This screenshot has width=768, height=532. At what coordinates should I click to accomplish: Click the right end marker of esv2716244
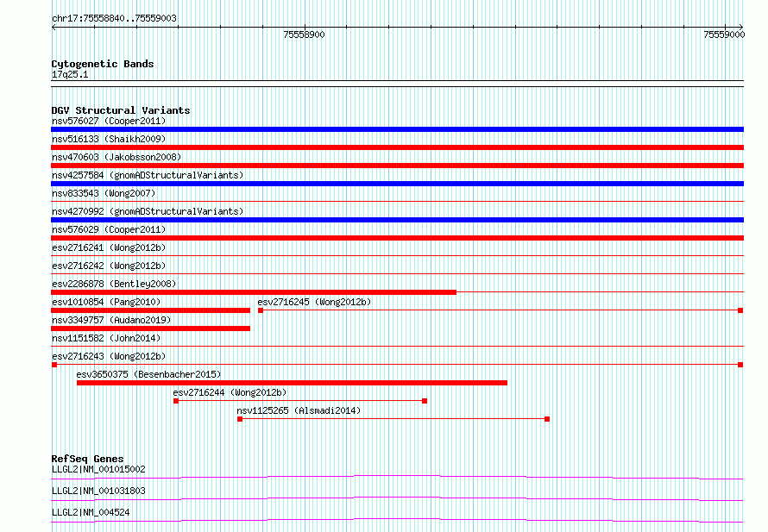tap(425, 401)
